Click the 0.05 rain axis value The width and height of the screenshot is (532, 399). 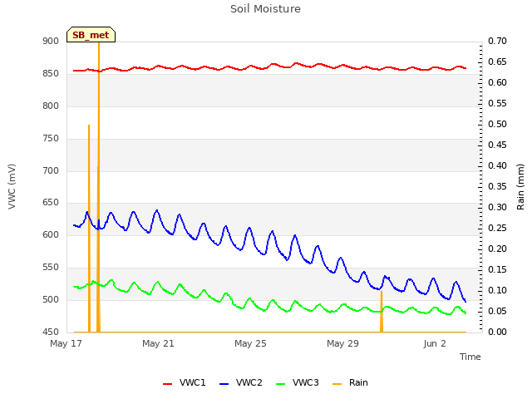pyautogui.click(x=497, y=311)
